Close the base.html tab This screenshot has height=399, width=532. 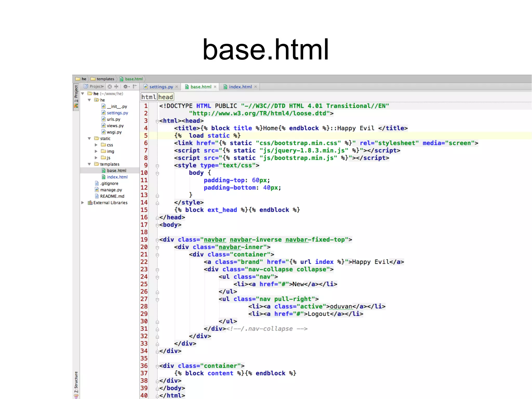click(215, 87)
